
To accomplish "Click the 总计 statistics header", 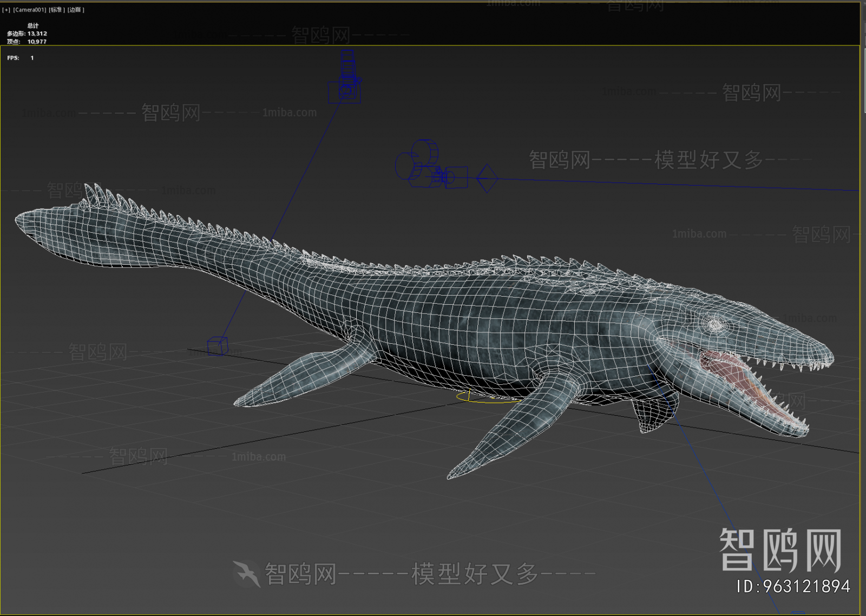I will tap(33, 25).
